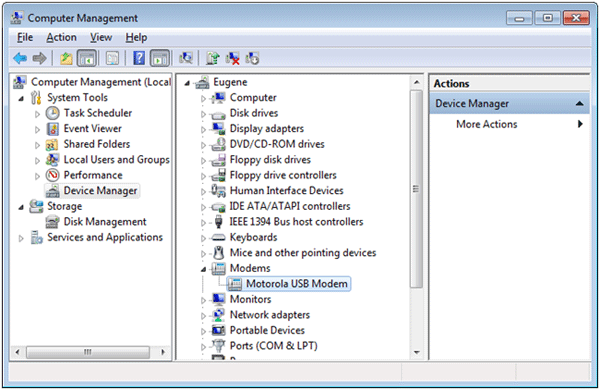Click console tree horizontal scrollbar thumb
The width and height of the screenshot is (600, 390).
[x=88, y=352]
